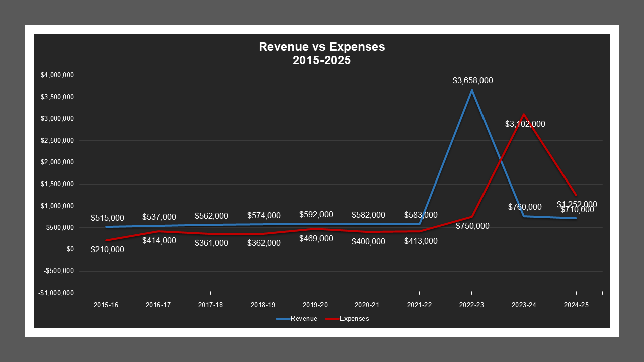The width and height of the screenshot is (644, 362).
Task: Click the $4,000,000 y-axis label
Action: pyautogui.click(x=57, y=75)
